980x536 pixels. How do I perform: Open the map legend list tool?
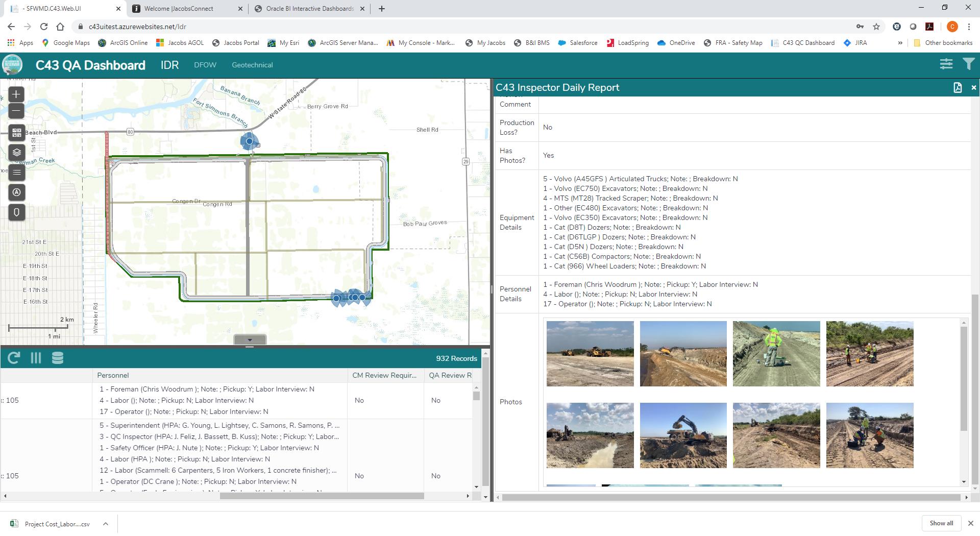click(x=16, y=173)
